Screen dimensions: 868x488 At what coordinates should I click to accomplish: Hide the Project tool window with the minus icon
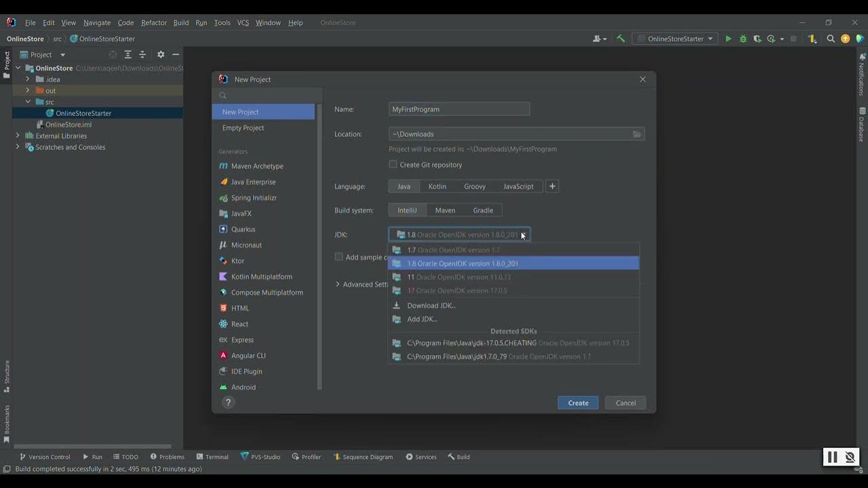[x=176, y=54]
